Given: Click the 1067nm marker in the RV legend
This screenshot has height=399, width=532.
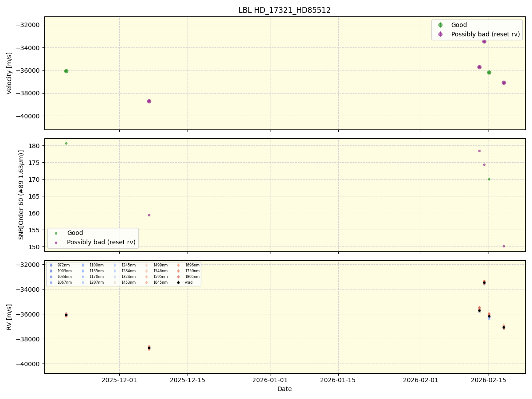Looking at the screenshot, I should [51, 282].
